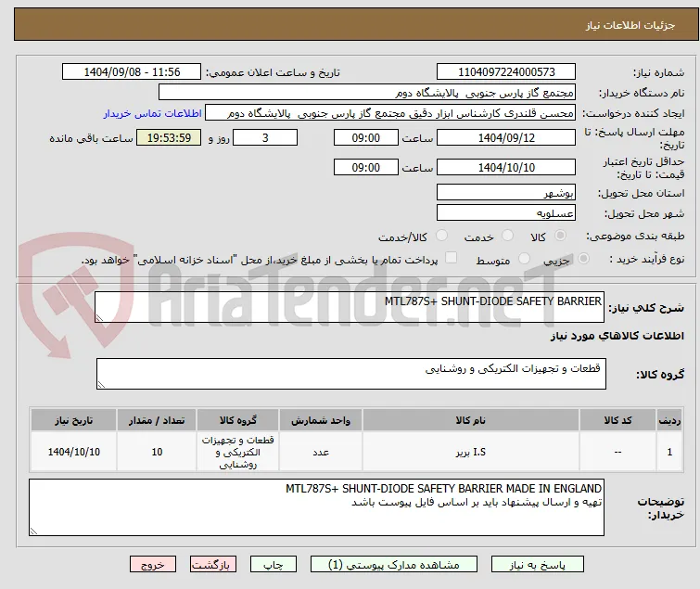The image size is (700, 589).
Task: Click the buyer notes text area
Action: [316, 507]
